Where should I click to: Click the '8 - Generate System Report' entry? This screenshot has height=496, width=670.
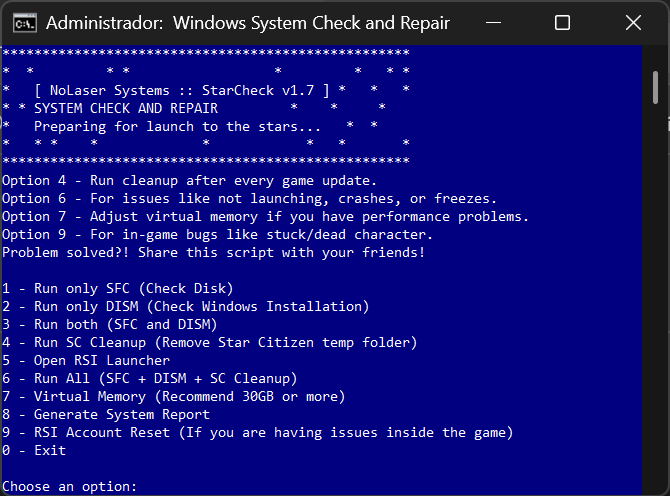[x=106, y=414]
